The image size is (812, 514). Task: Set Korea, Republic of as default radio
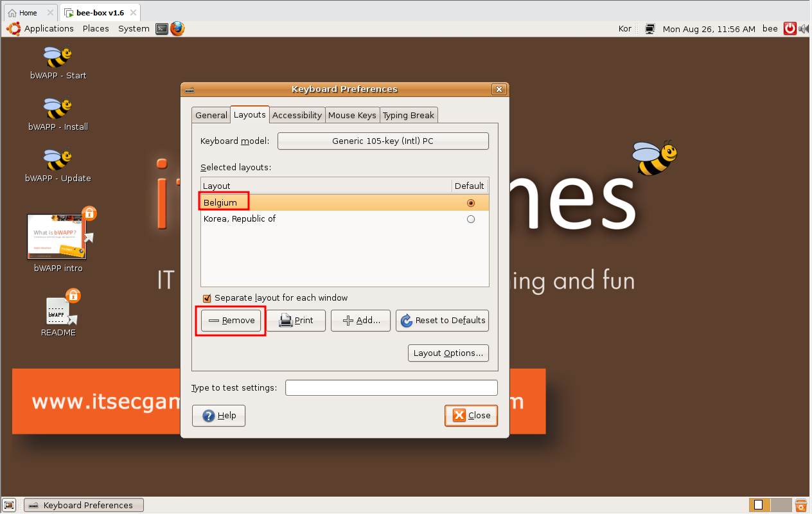coord(471,219)
